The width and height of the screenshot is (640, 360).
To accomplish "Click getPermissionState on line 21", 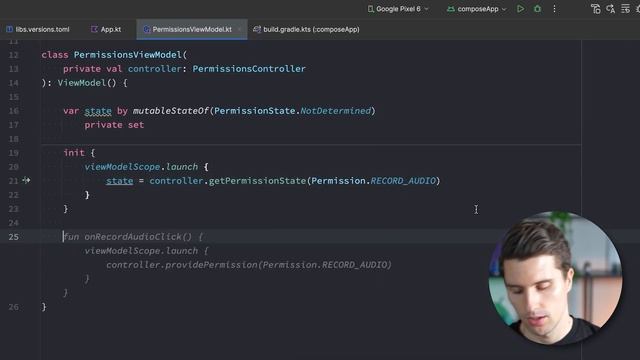I will (x=257, y=181).
